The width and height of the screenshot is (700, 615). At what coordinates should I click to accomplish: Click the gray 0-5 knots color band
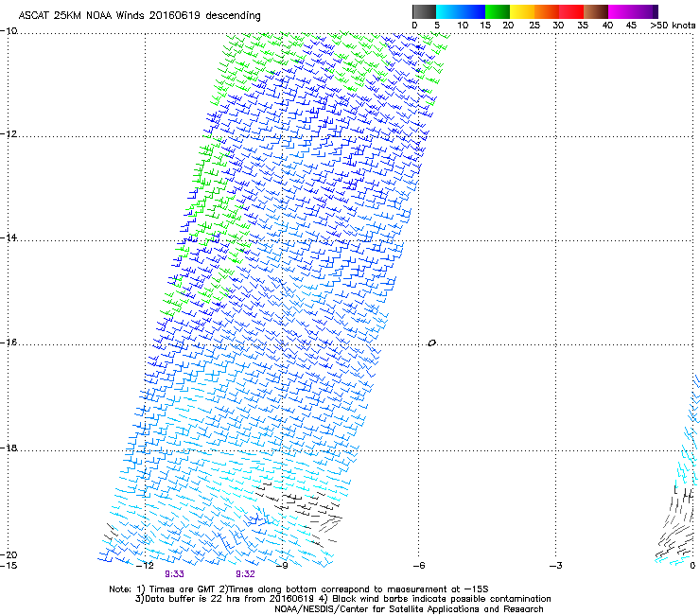(424, 11)
